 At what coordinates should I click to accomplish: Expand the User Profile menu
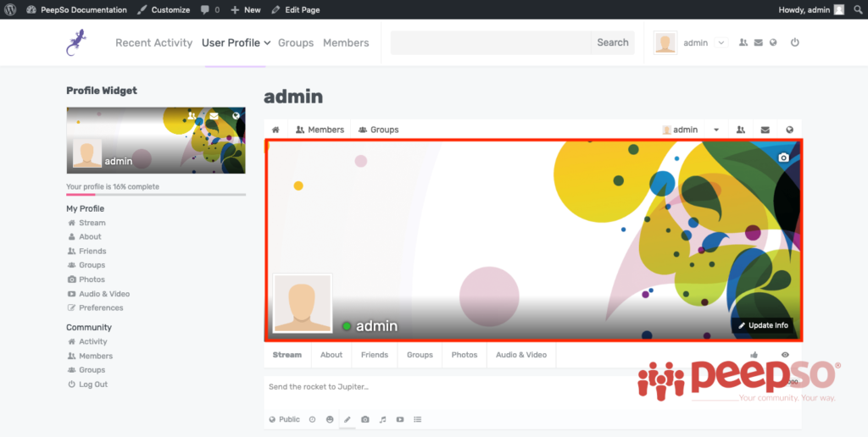coord(236,42)
